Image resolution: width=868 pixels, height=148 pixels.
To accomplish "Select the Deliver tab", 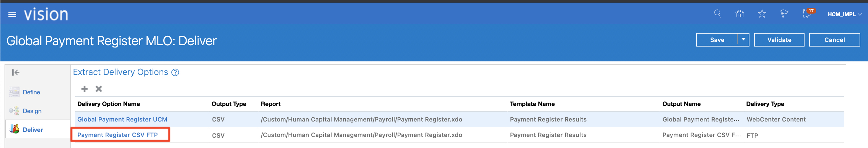I will (32, 130).
